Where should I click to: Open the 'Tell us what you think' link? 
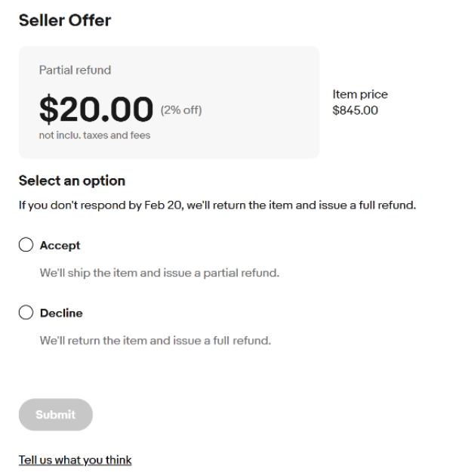tap(75, 459)
